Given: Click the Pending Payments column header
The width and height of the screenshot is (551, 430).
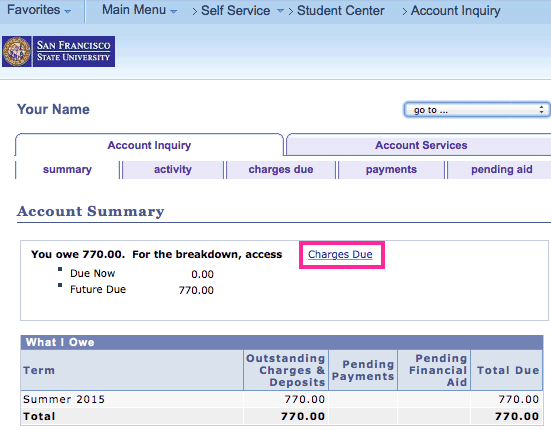Looking at the screenshot, I should pos(363,370).
